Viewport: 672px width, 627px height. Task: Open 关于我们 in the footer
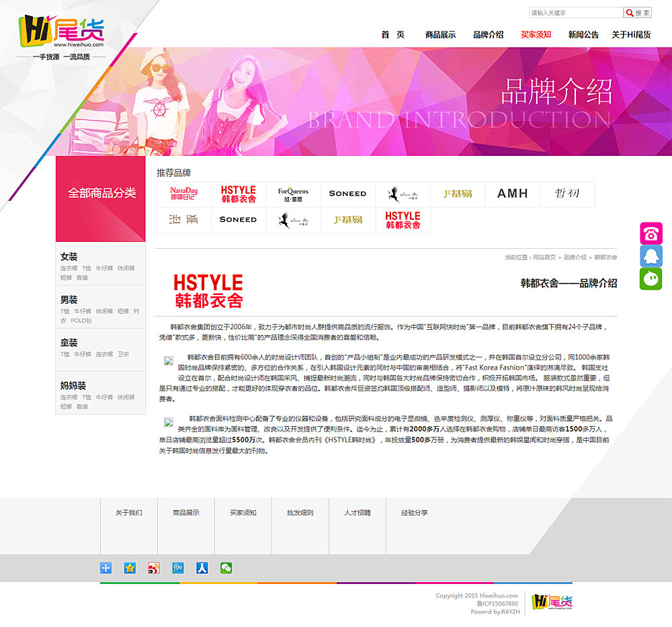pyautogui.click(x=128, y=513)
